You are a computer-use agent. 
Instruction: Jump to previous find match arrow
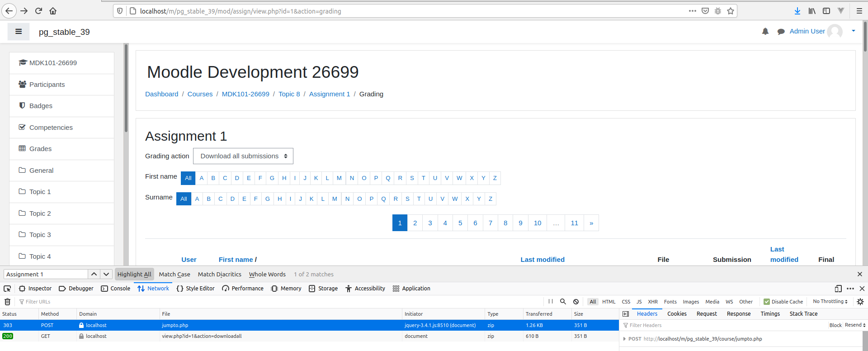(x=94, y=274)
